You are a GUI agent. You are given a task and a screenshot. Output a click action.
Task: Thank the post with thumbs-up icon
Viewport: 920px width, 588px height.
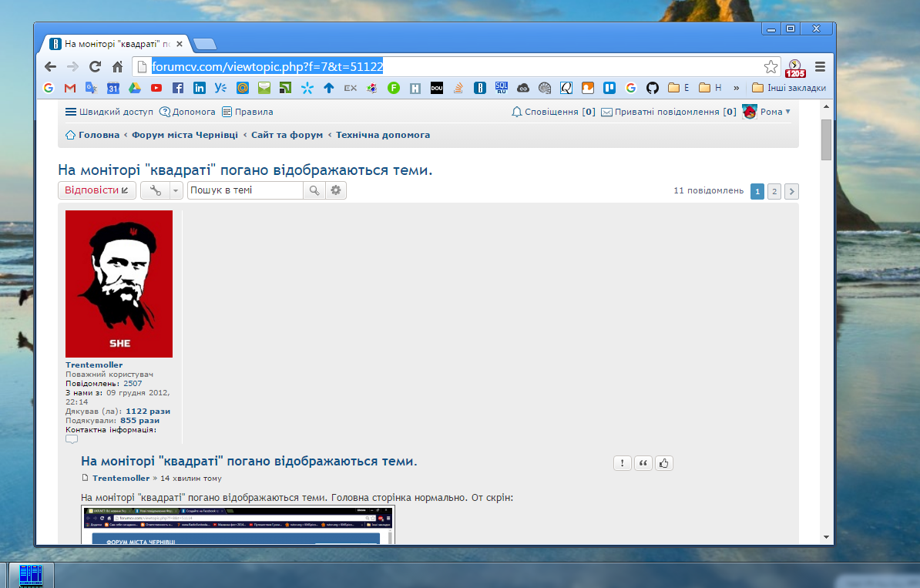(x=663, y=464)
